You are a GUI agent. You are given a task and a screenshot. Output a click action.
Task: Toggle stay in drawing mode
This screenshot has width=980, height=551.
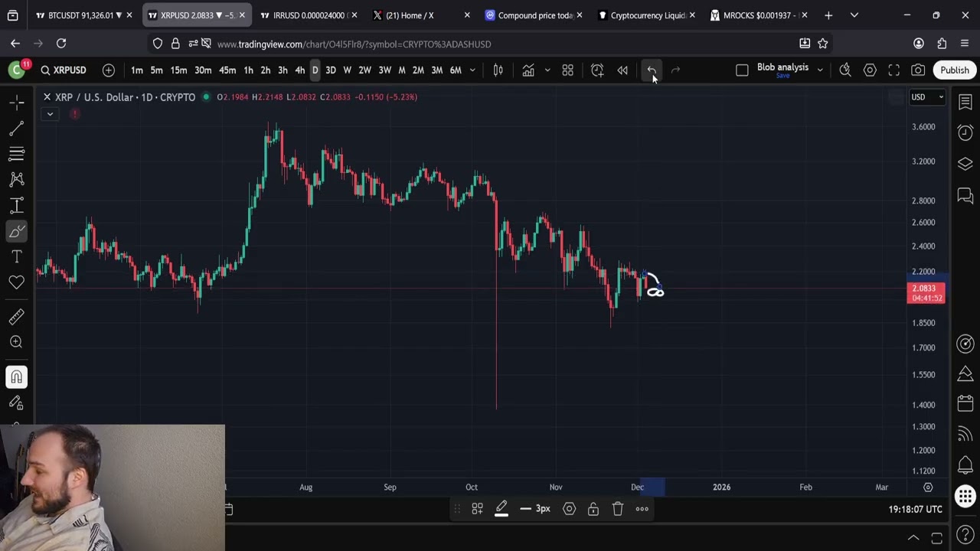coord(16,403)
